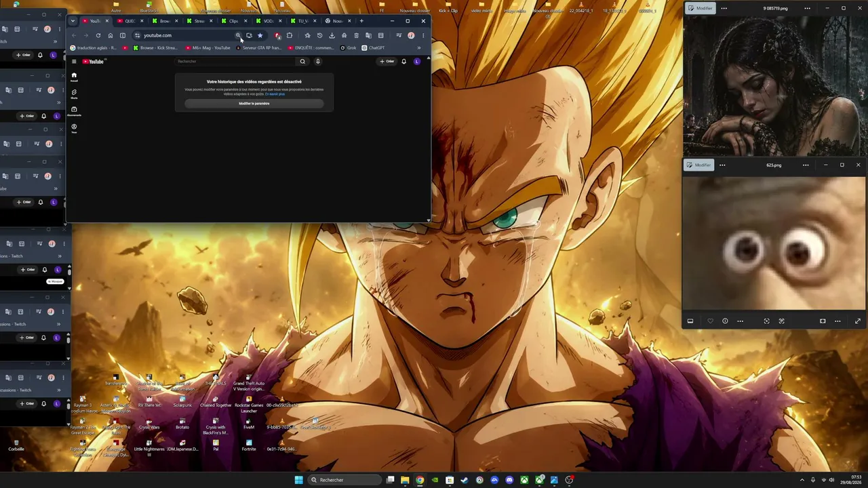Screen dimensions: 868x488
Task: Open the Rockstar Games Launcher desktop shortcut
Action: click(249, 405)
